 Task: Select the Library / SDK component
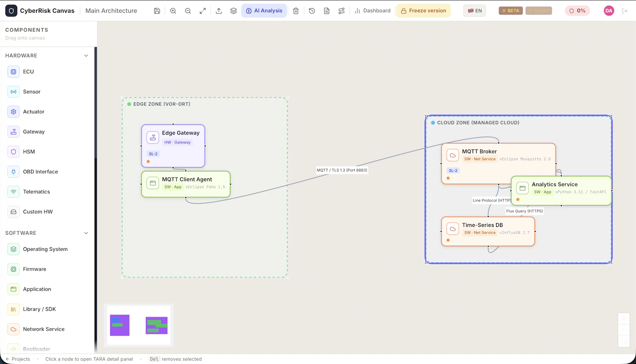(x=48, y=309)
